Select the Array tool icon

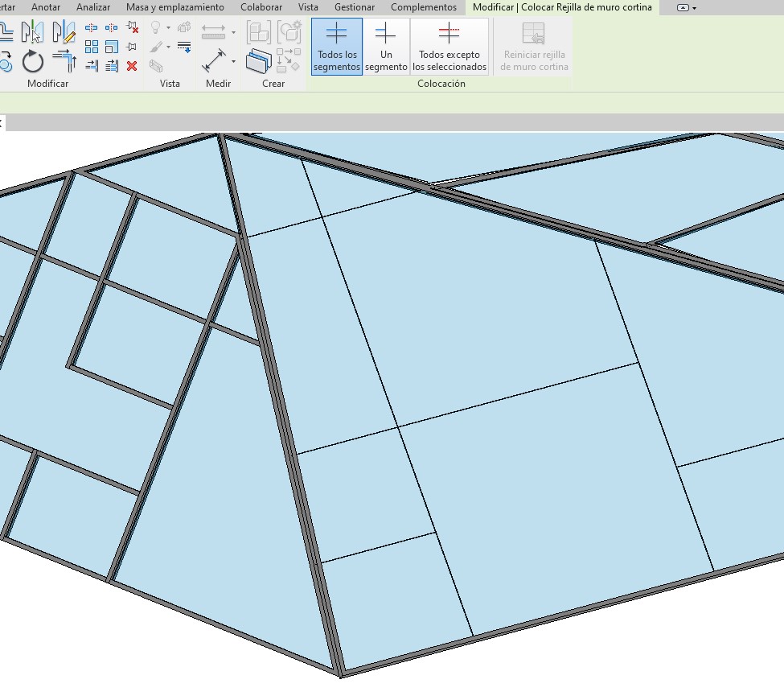coord(92,47)
